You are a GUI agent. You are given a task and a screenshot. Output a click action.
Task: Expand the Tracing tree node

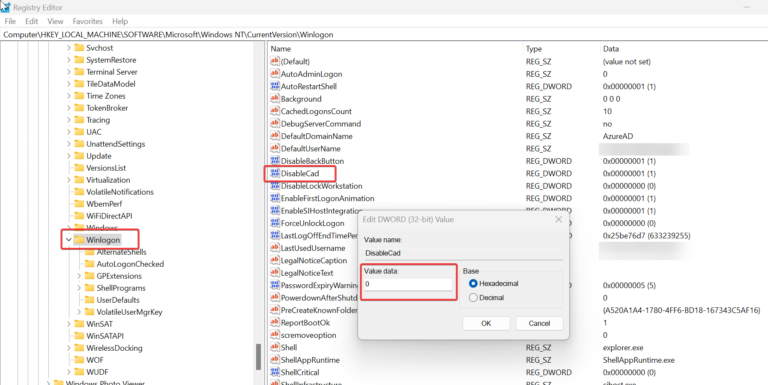point(69,120)
